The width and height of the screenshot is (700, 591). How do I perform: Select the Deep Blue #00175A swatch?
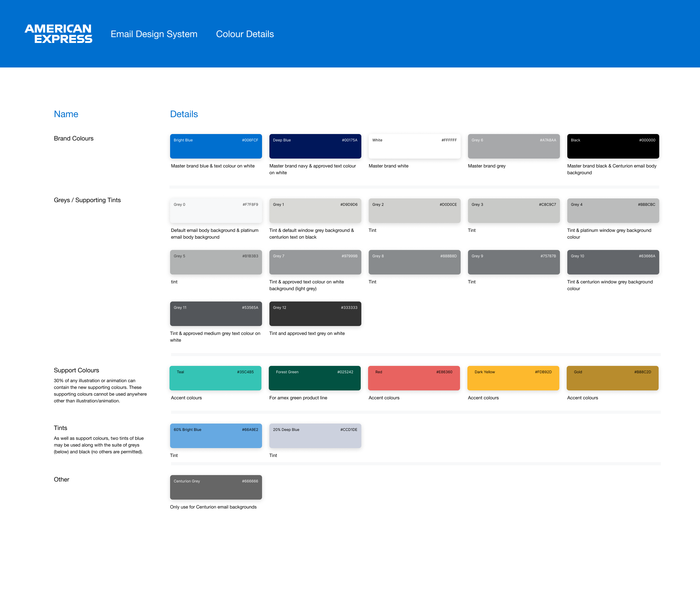coord(315,146)
